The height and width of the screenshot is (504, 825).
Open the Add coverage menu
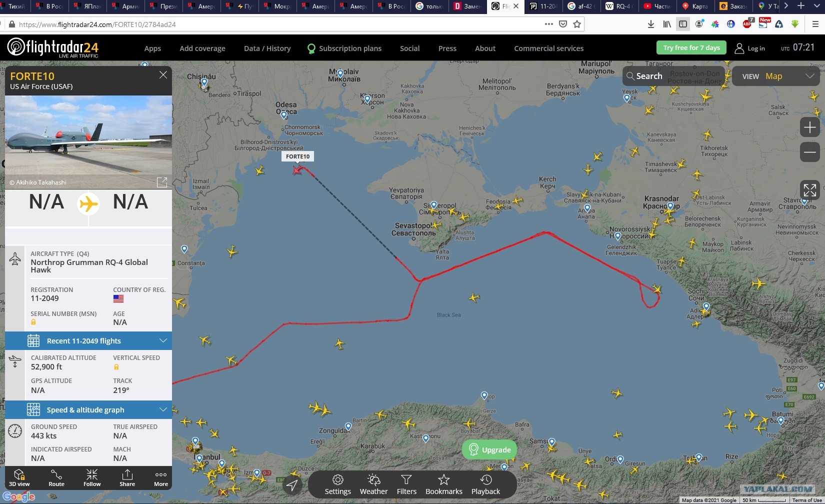[202, 48]
